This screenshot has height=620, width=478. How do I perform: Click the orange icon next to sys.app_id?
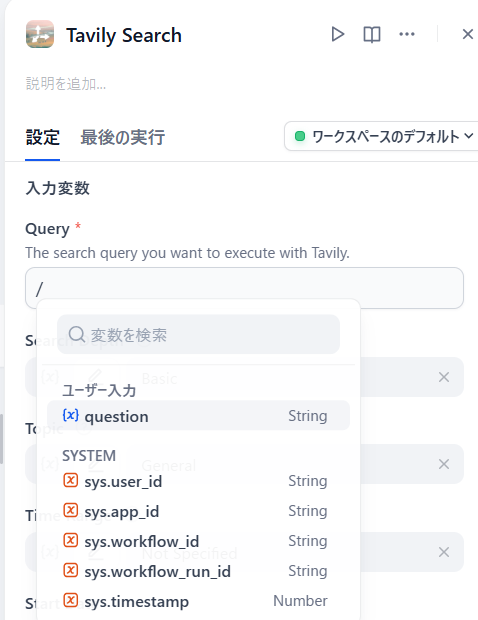[x=70, y=510]
